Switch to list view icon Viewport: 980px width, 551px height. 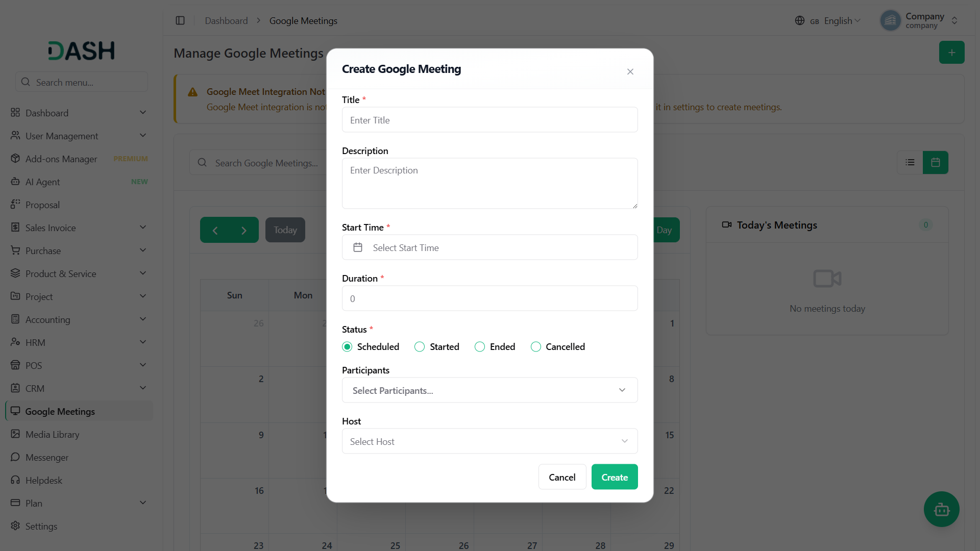point(910,162)
